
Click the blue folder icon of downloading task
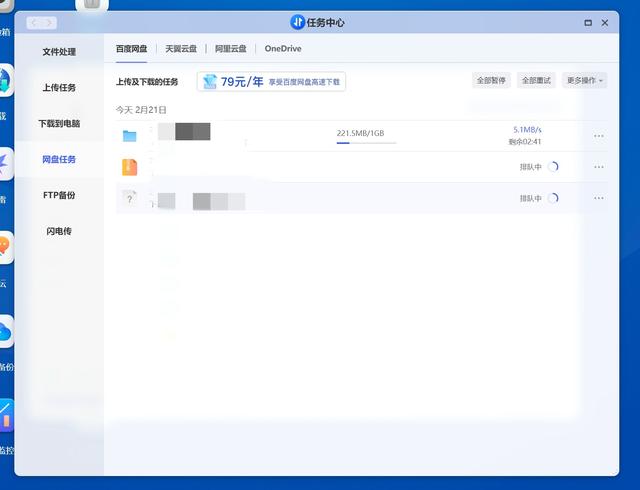pyautogui.click(x=129, y=136)
